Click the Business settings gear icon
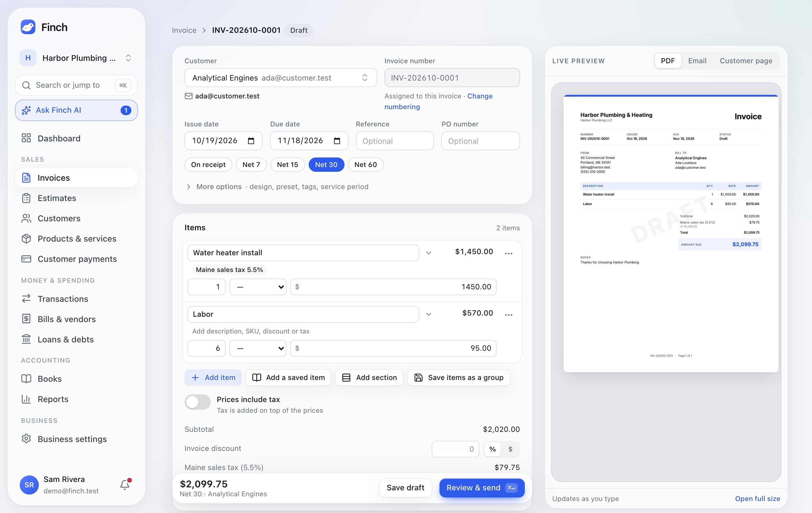 tap(26, 438)
